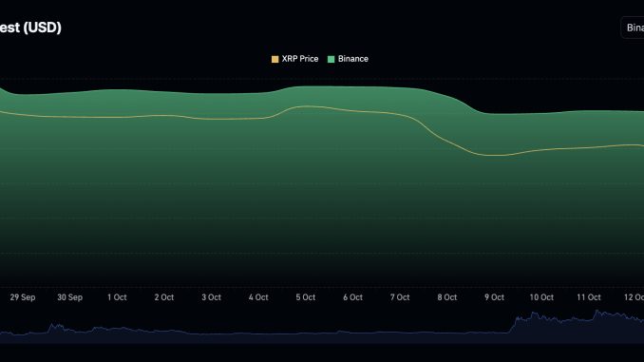Click the green Binance color swatch
The width and height of the screenshot is (644, 362).
331,59
